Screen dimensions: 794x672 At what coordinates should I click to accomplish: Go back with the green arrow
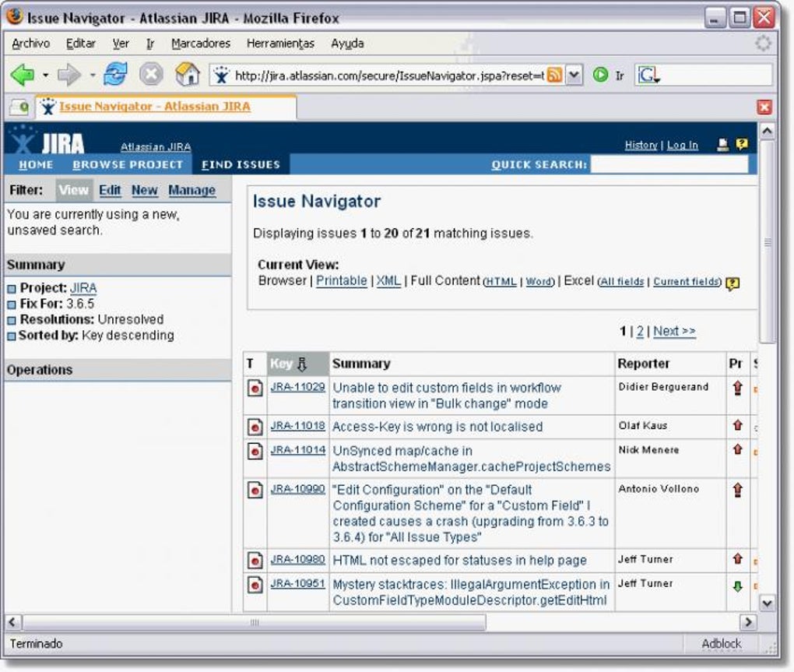coord(23,75)
